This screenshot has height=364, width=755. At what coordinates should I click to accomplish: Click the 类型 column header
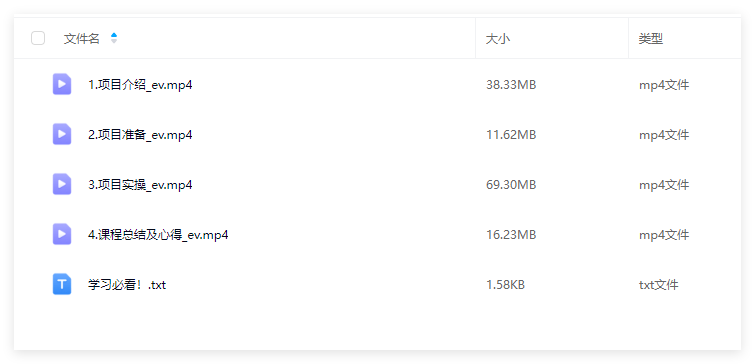click(x=651, y=39)
